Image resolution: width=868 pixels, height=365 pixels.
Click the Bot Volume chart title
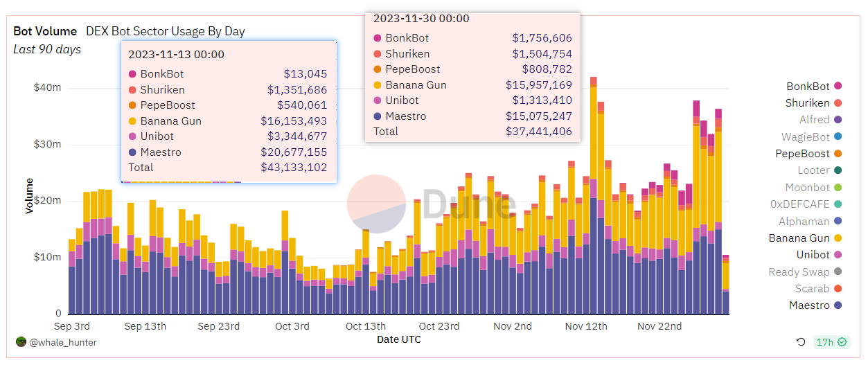(x=45, y=31)
